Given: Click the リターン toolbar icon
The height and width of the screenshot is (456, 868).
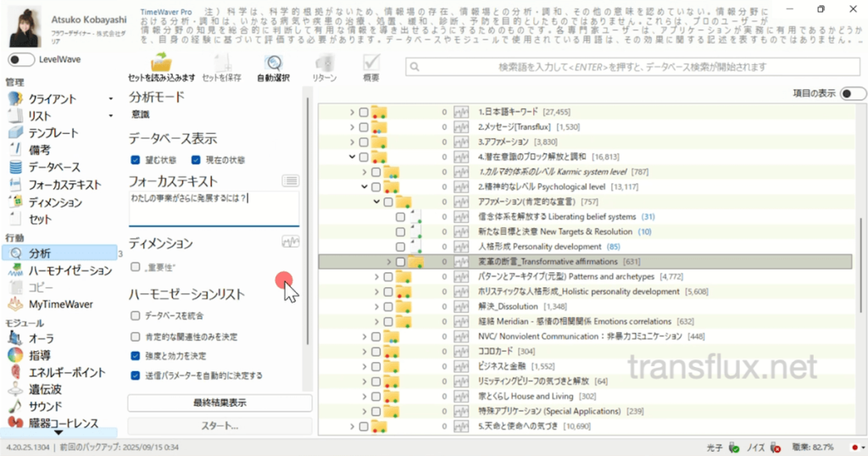Looking at the screenshot, I should [325, 63].
